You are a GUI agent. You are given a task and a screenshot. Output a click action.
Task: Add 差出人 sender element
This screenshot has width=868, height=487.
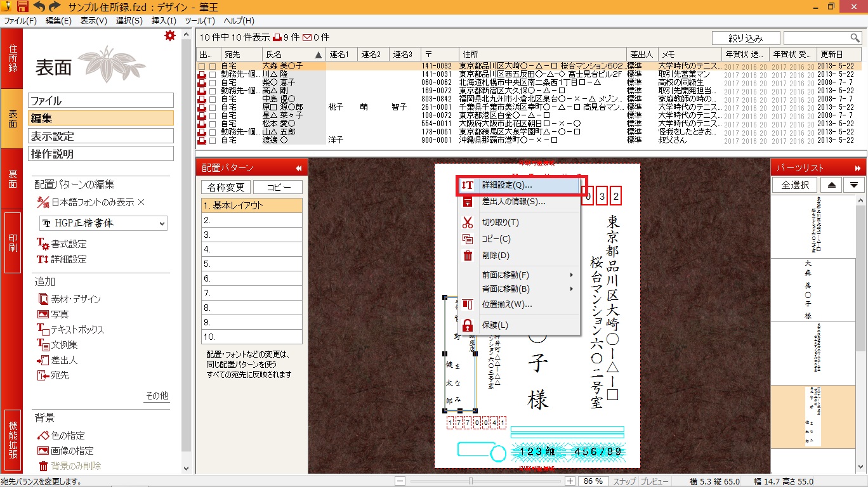43,360
